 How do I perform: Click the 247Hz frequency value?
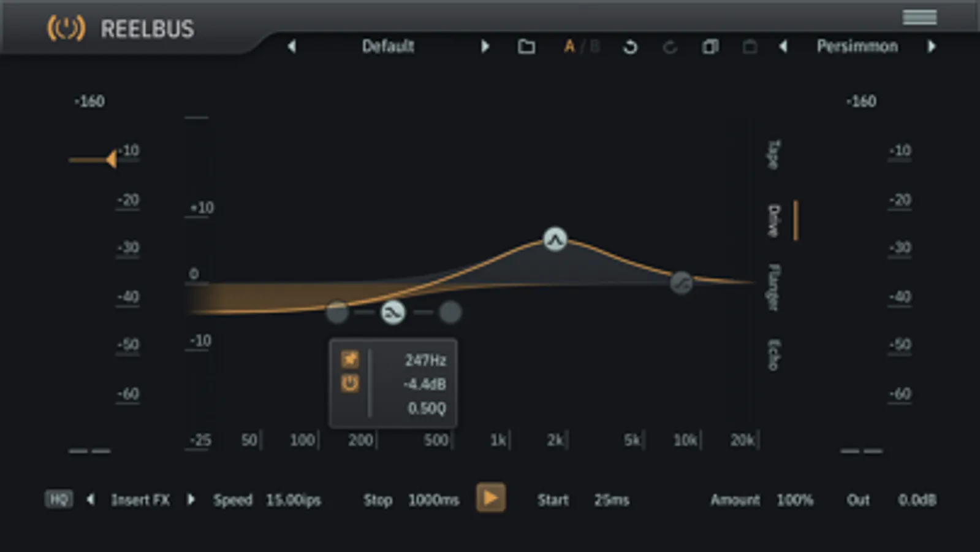425,360
